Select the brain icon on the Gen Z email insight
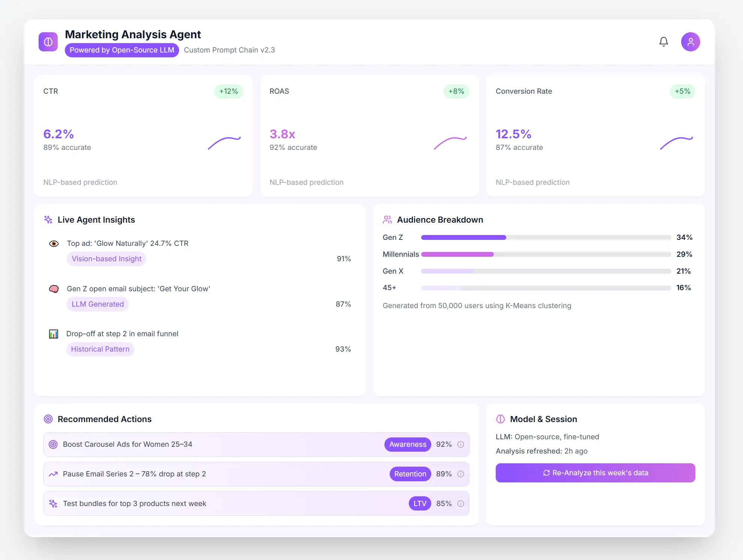Viewport: 743px width, 560px height. point(54,289)
